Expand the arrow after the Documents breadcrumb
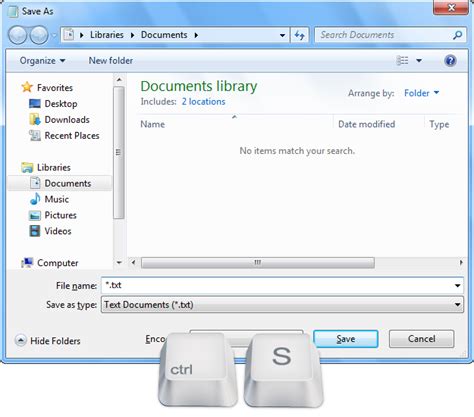Screen dimensions: 474x417 (196, 35)
